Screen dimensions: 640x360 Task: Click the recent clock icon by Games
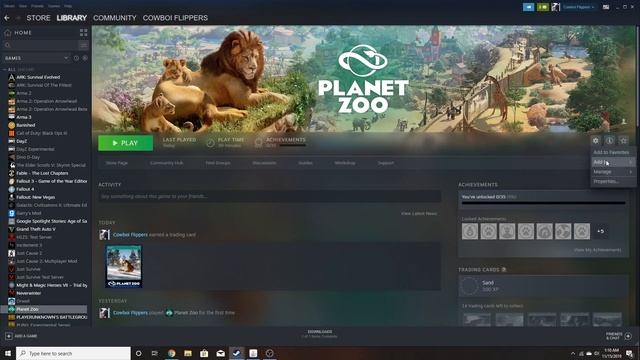pyautogui.click(x=76, y=58)
